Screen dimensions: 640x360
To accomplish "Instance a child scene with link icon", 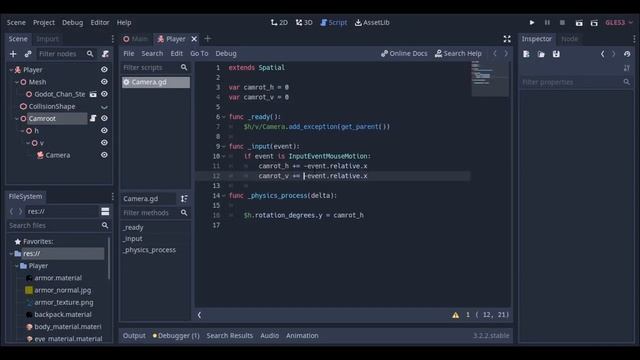I will tap(28, 54).
